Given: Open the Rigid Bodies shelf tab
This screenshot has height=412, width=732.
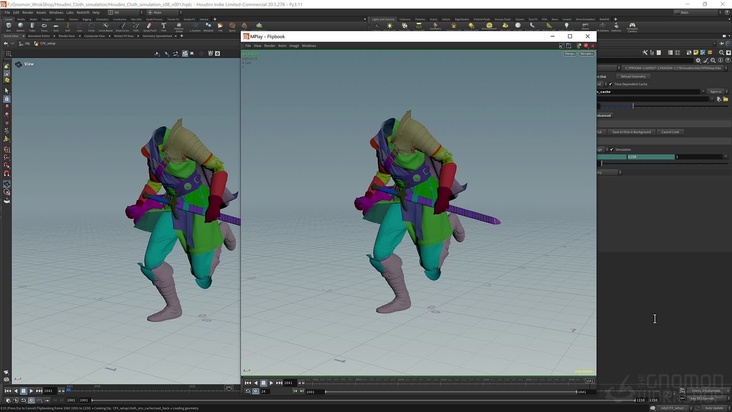Looking at the screenshot, I should pos(462,19).
